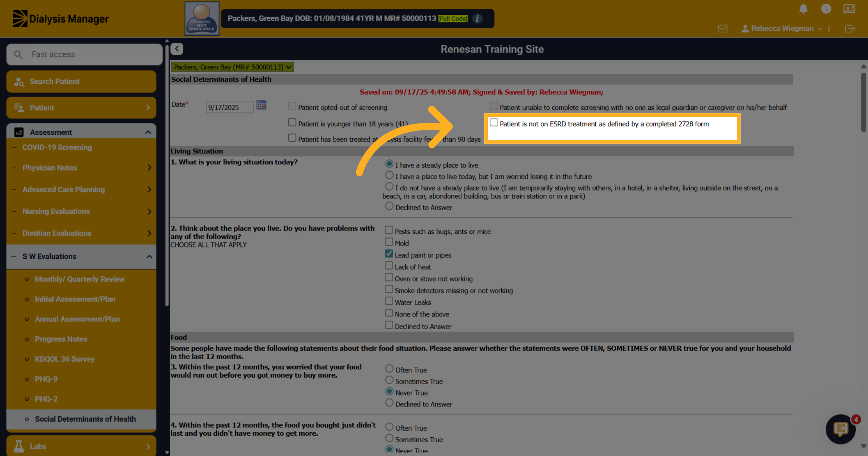Check Patient opted-out of screening
868x456 pixels.
(292, 106)
